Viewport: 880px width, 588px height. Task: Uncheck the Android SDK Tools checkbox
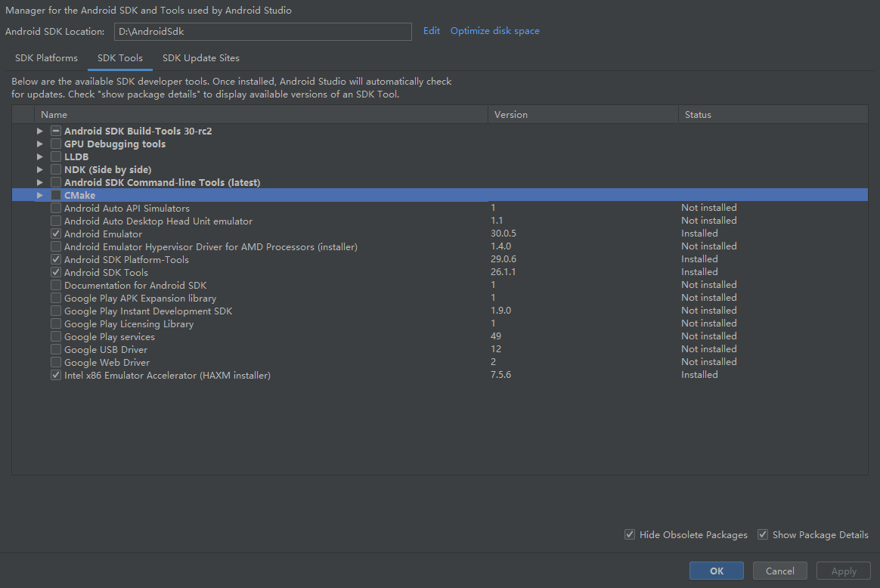click(x=55, y=273)
